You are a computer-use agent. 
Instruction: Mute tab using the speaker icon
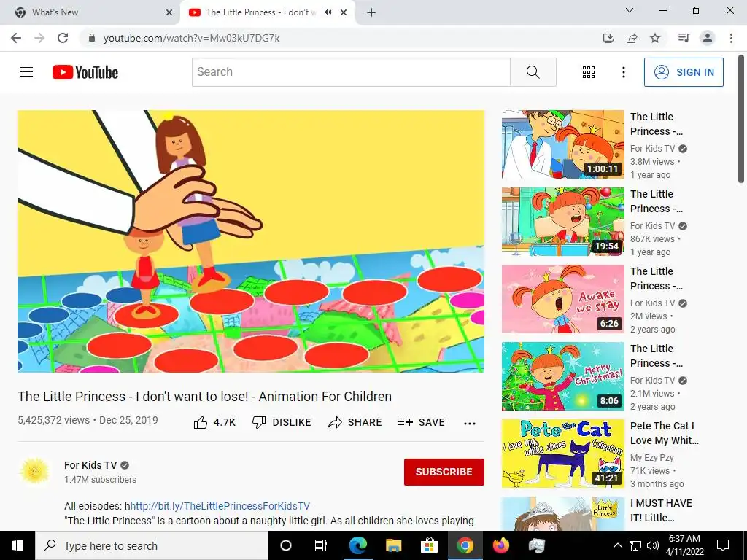coord(328,12)
